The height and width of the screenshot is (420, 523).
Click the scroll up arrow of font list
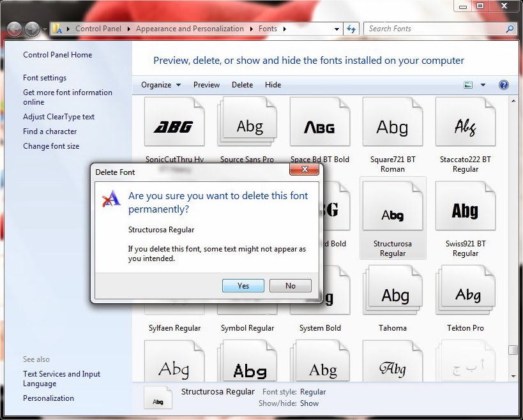(513, 101)
